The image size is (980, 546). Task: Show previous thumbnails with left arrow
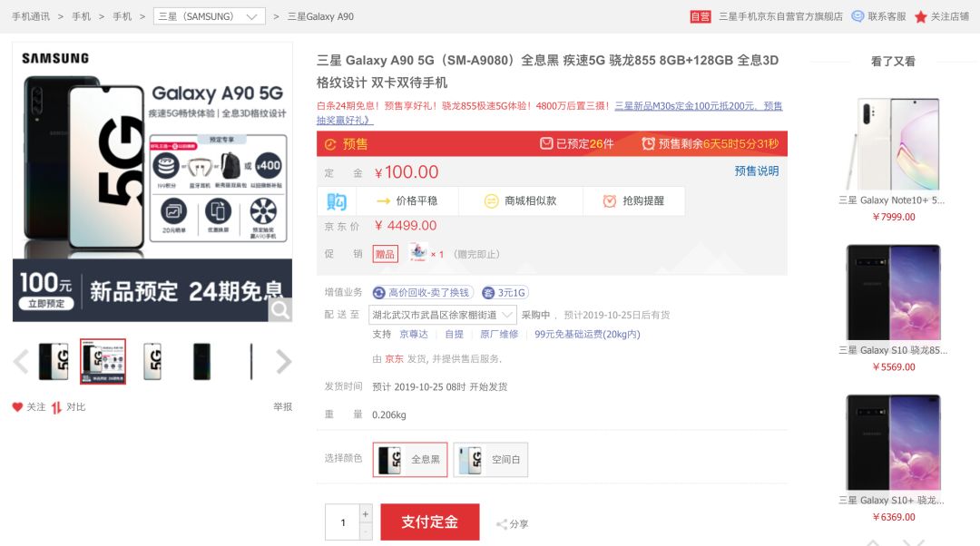coord(21,361)
